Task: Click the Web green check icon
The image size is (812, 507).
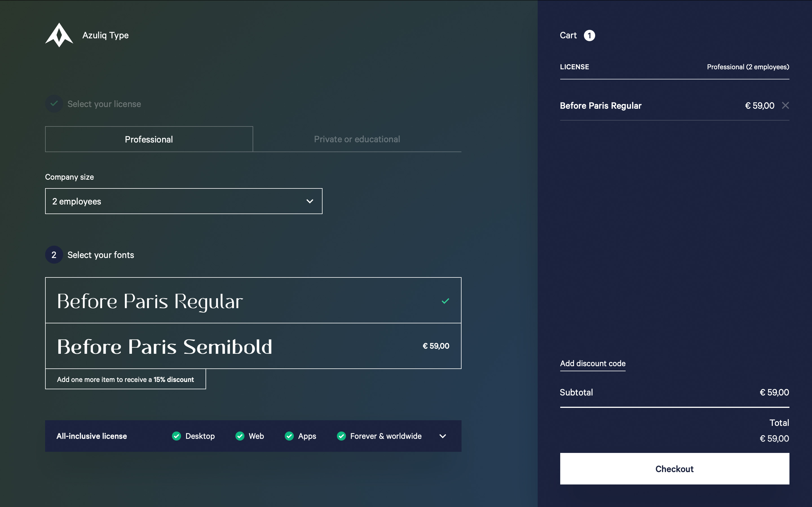Action: (240, 436)
